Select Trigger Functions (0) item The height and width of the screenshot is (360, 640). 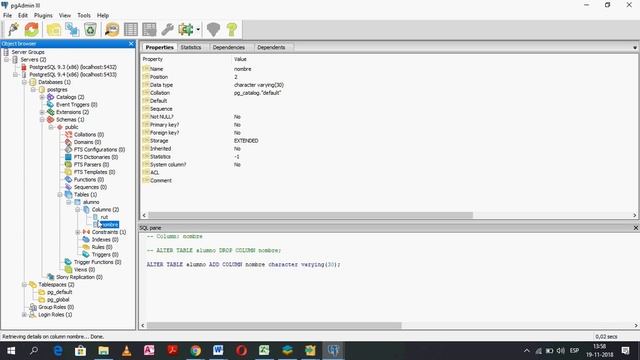pyautogui.click(x=98, y=262)
